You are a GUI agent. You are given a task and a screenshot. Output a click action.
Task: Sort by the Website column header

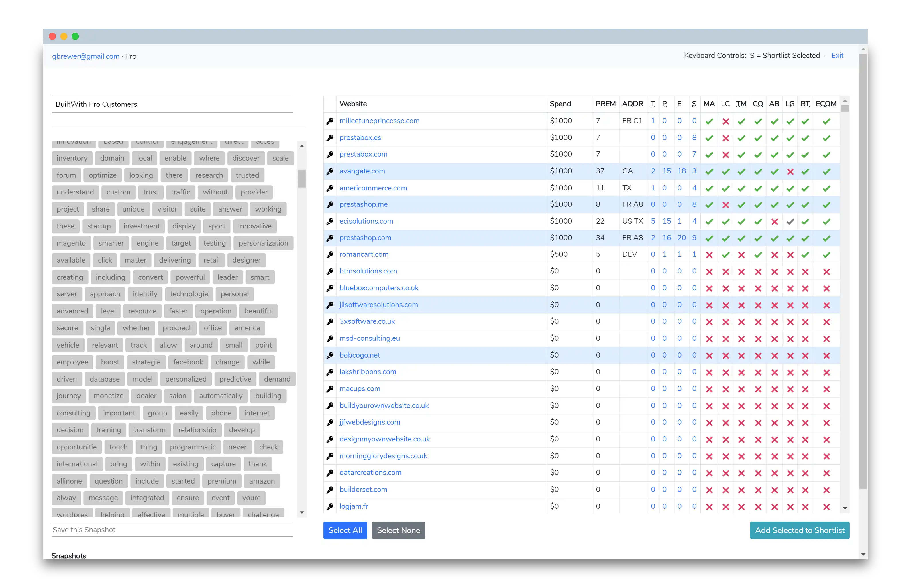click(x=353, y=104)
